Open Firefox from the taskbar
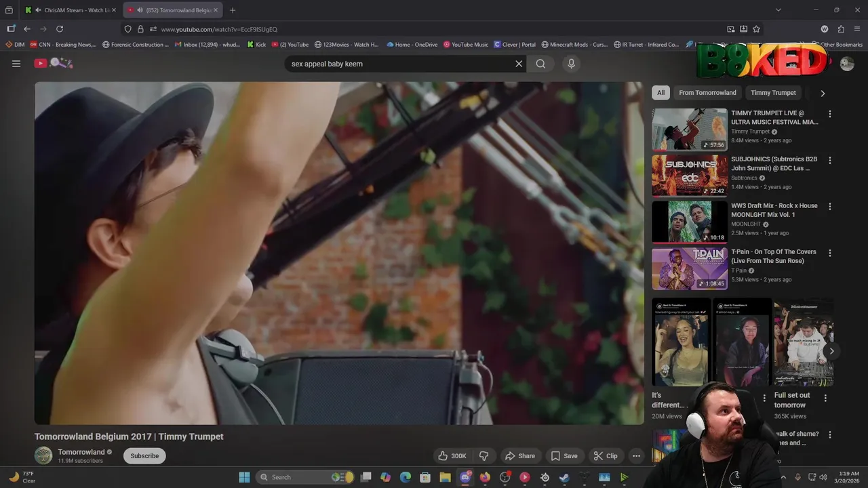The height and width of the screenshot is (488, 868). pos(485,477)
